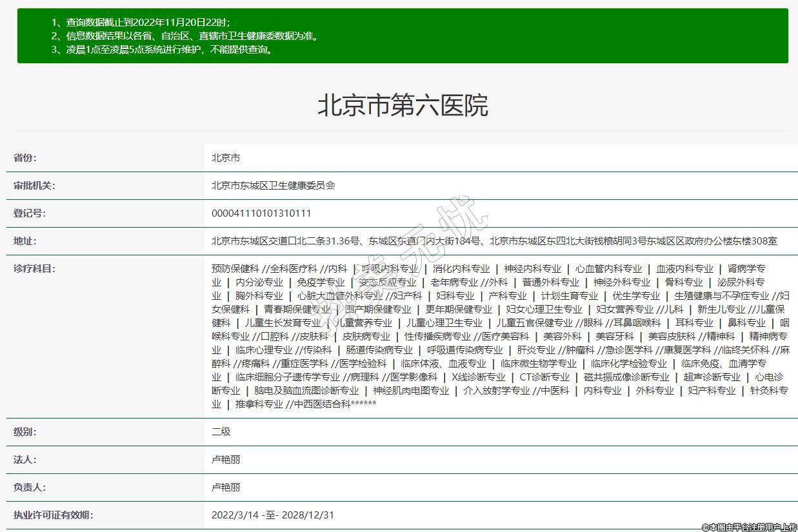Image resolution: width=798 pixels, height=532 pixels.
Task: Click the address text starting 北京市东城区交道口
Action: coord(494,241)
